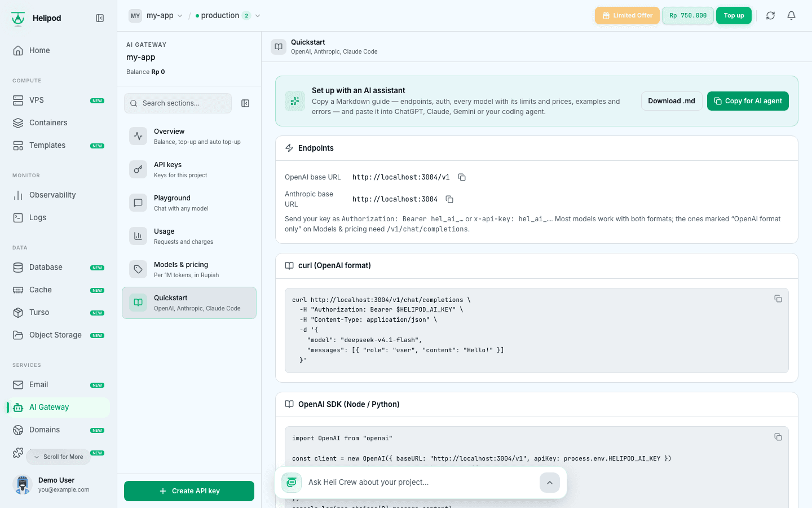The height and width of the screenshot is (508, 812).
Task: Collapse the AI Gateway sections panel icon
Action: click(245, 103)
